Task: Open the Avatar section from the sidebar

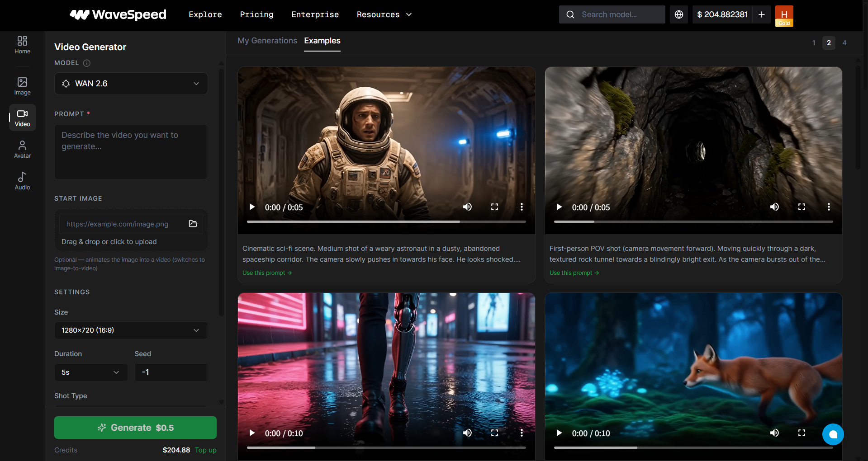Action: tap(22, 149)
